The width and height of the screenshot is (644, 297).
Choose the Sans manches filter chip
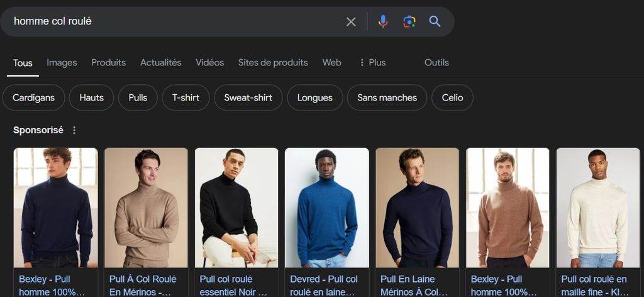[x=387, y=97]
